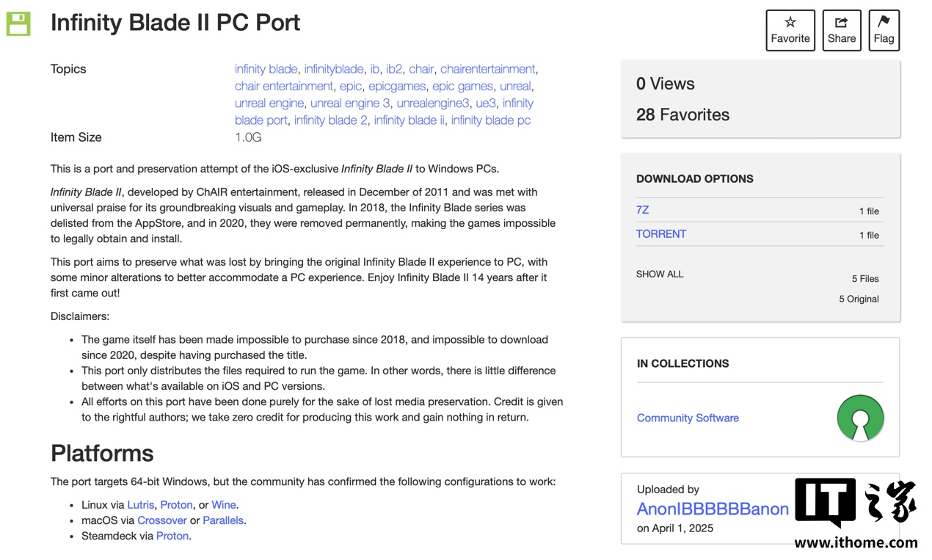The image size is (932, 560).
Task: Flag this item
Action: pos(884,30)
